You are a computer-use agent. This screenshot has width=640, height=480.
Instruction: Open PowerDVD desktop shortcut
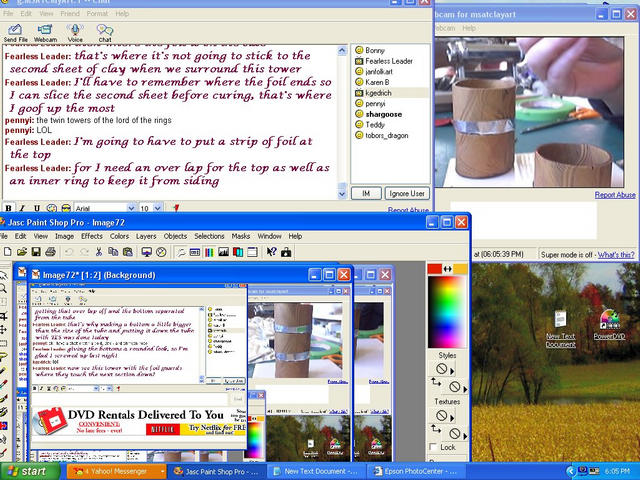pyautogui.click(x=609, y=324)
